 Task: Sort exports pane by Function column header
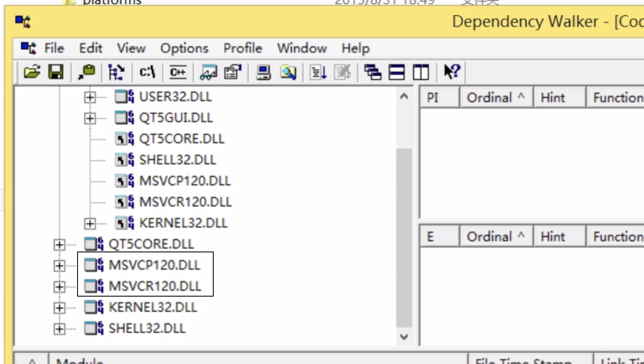(x=615, y=236)
